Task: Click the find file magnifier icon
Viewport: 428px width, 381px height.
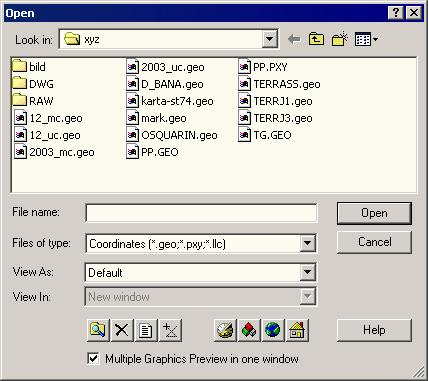Action: click(x=98, y=330)
